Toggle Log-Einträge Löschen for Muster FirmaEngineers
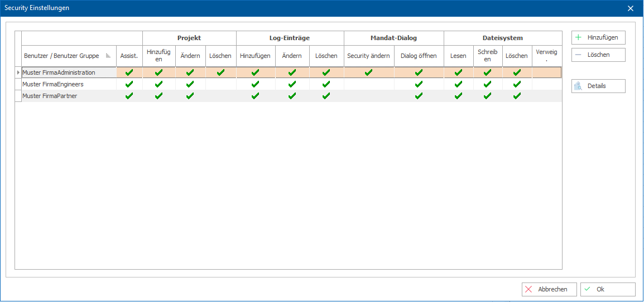 (x=326, y=84)
